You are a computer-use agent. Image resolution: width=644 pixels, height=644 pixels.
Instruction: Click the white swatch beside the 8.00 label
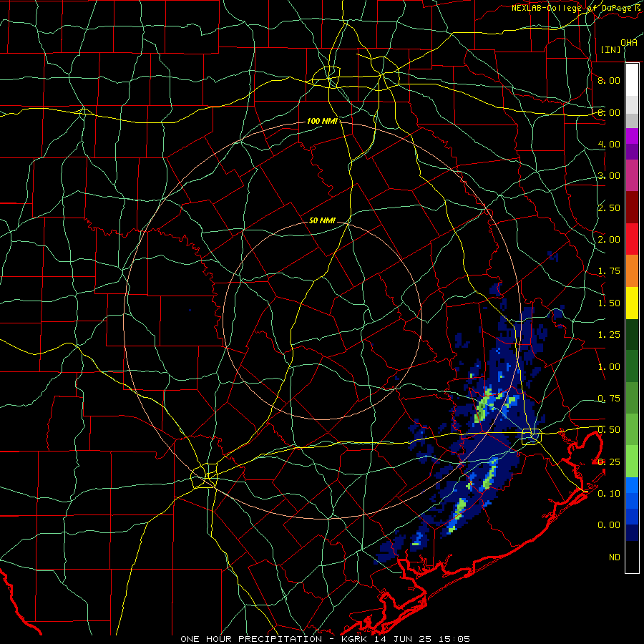coord(632,80)
